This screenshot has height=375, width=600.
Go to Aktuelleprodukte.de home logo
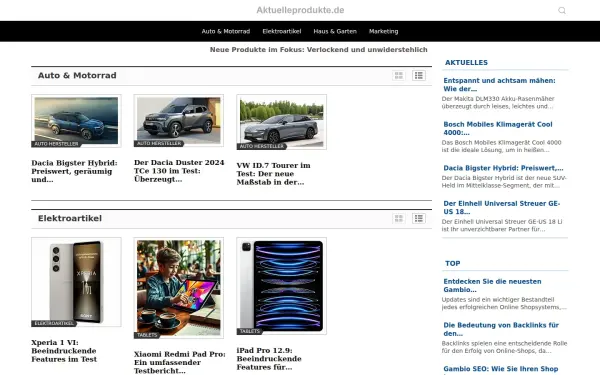[x=300, y=10]
